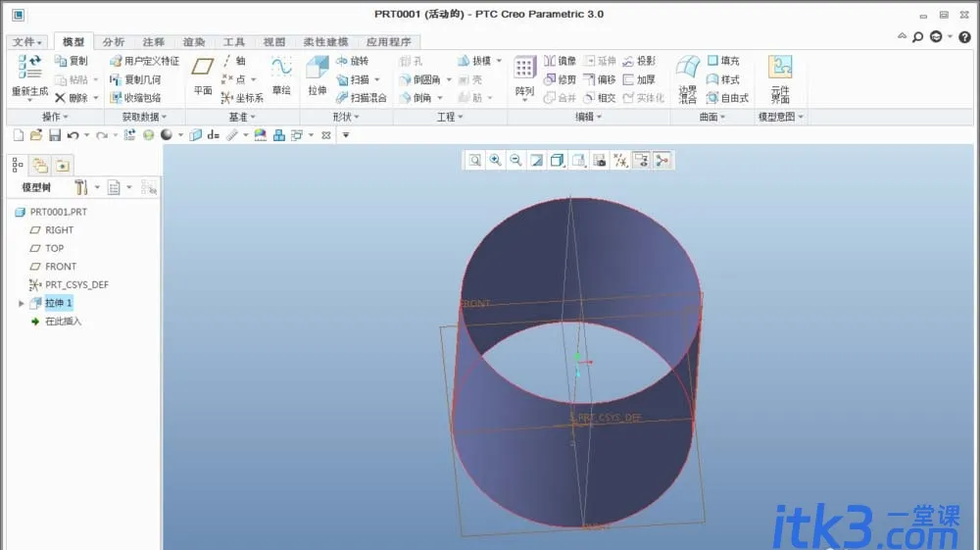The image size is (980, 550).
Task: Select 收缩包络 (Shrinkwrap)
Action: pos(135,97)
